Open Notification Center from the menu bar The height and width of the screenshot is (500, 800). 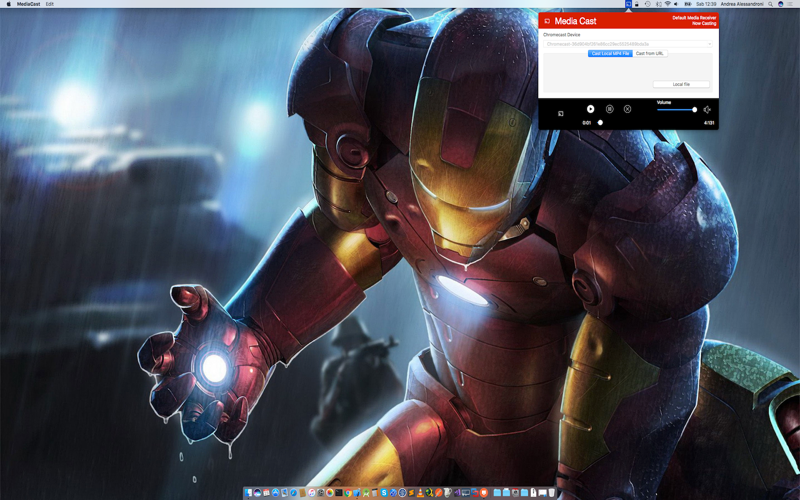coord(792,4)
